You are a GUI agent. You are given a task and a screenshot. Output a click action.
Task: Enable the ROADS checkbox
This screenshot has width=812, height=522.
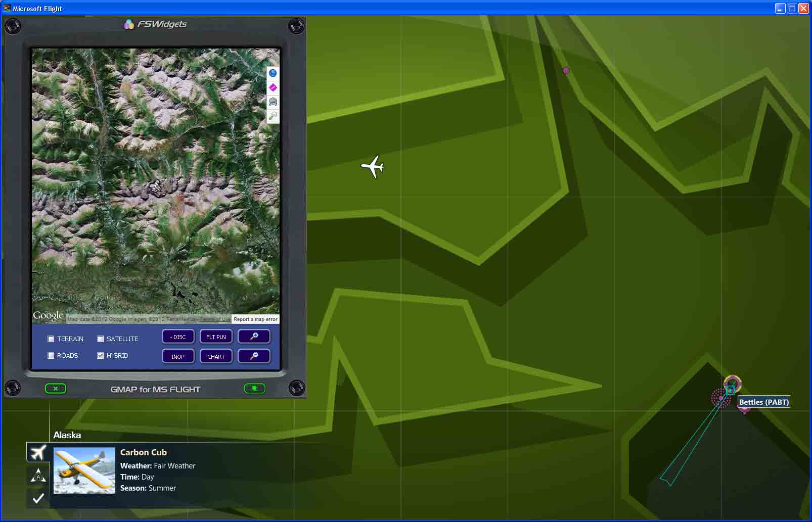click(x=51, y=356)
